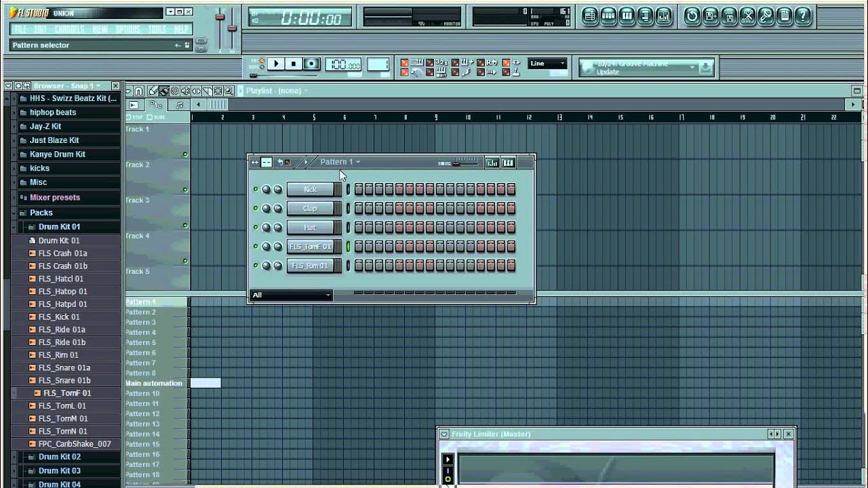Open the EDIT menu
The height and width of the screenshot is (488, 868).
point(41,29)
